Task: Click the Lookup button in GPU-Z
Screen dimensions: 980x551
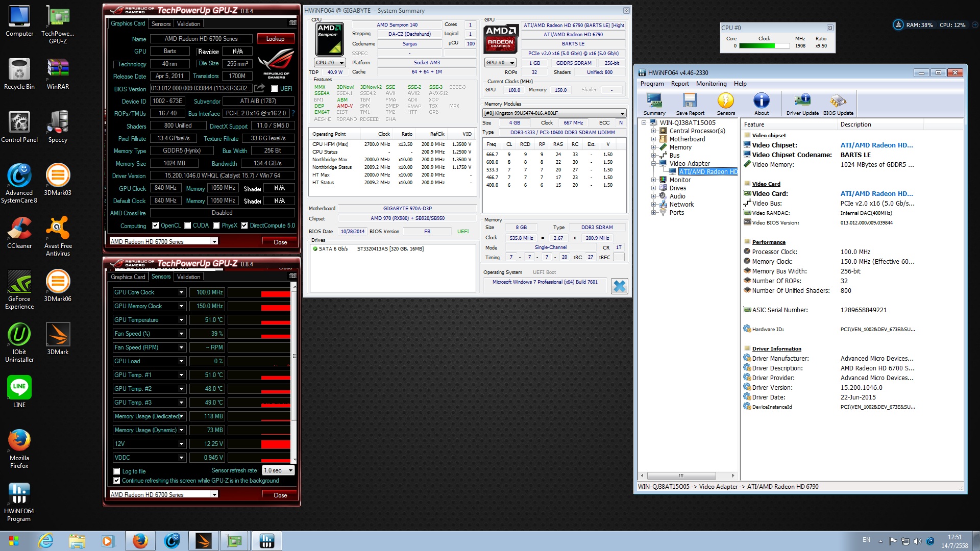Action: (x=275, y=39)
